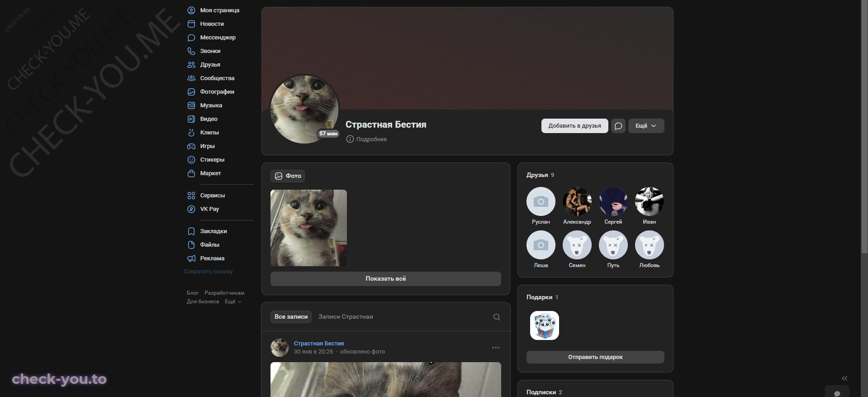Image resolution: width=868 pixels, height=397 pixels.
Task: Open friend Путь's avatar
Action: (x=613, y=245)
